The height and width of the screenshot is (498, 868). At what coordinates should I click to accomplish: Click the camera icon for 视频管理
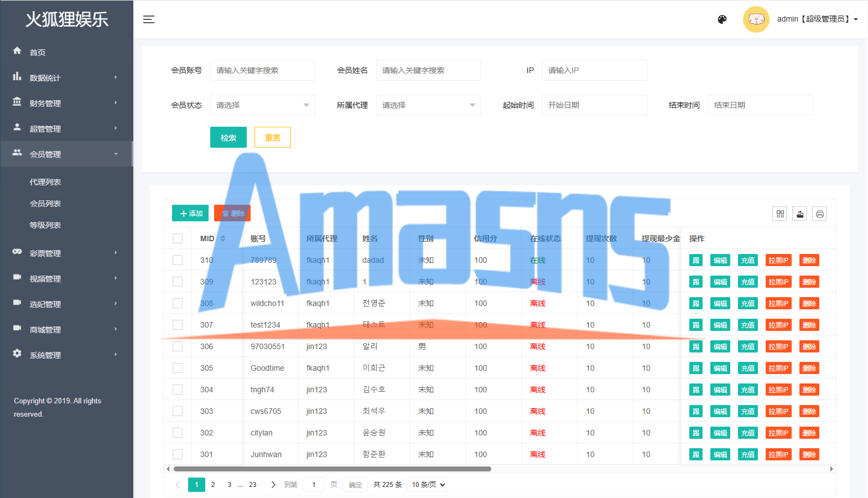(17, 277)
